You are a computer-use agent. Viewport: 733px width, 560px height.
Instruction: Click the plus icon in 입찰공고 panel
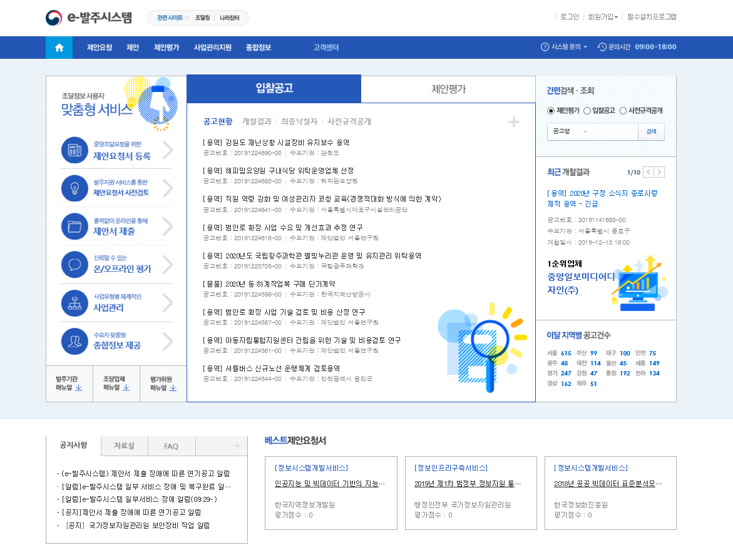point(513,122)
